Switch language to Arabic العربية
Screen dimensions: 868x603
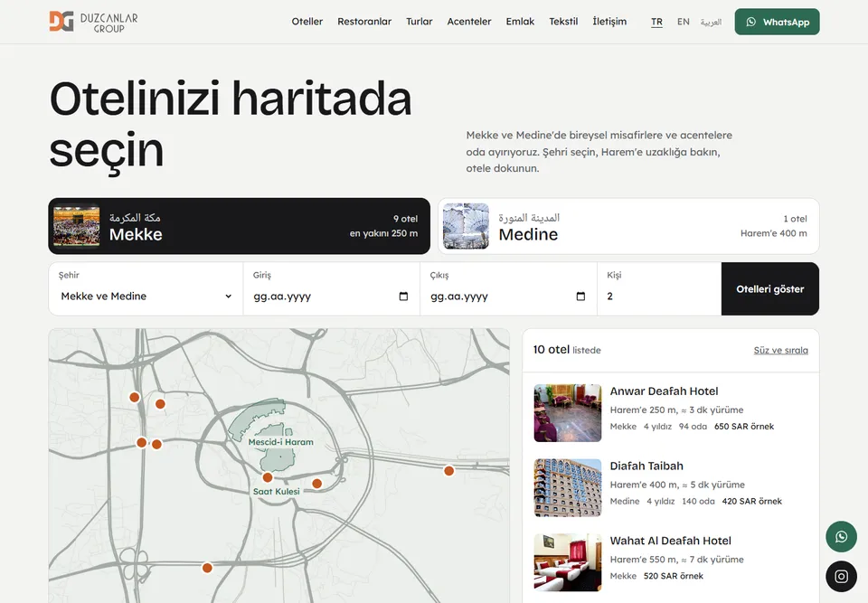click(711, 22)
